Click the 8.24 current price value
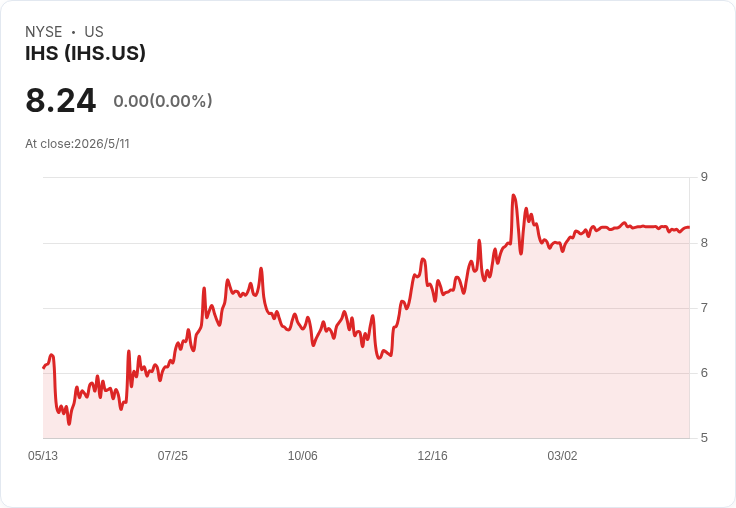 (x=61, y=100)
